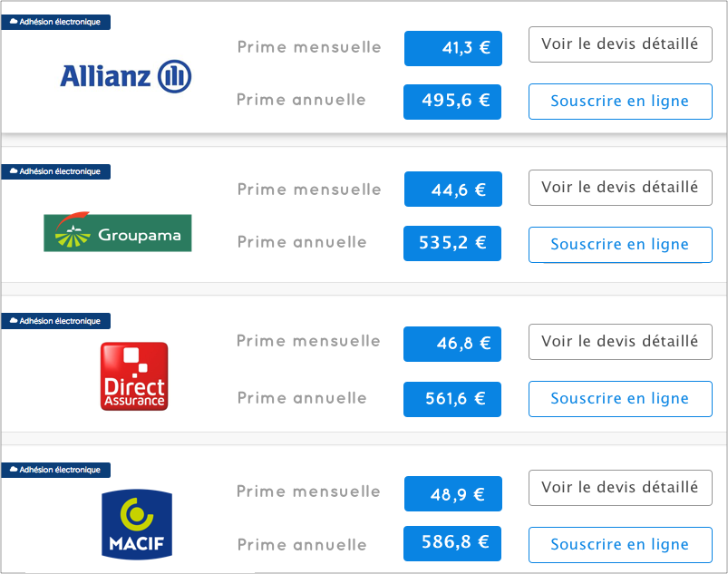This screenshot has height=574, width=728.
Task: Select Groupama's annual premium 535,2 €
Action: (x=451, y=243)
